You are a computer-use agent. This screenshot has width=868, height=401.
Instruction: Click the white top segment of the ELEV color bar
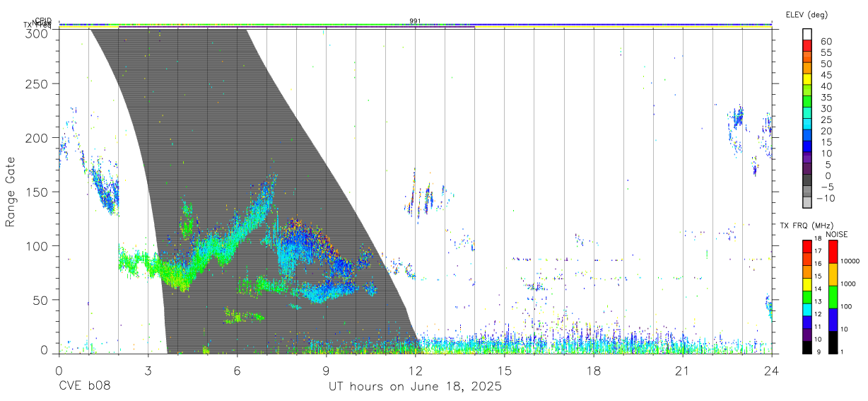click(x=807, y=35)
